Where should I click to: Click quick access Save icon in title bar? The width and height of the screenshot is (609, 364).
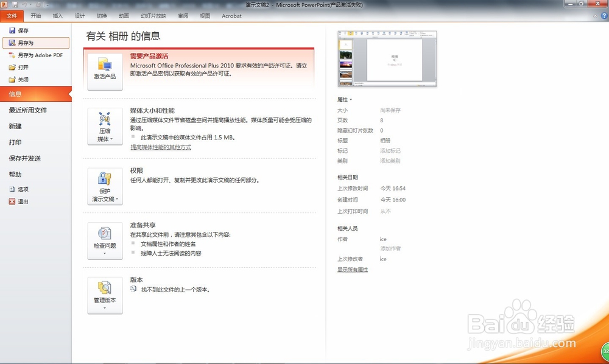pos(15,5)
